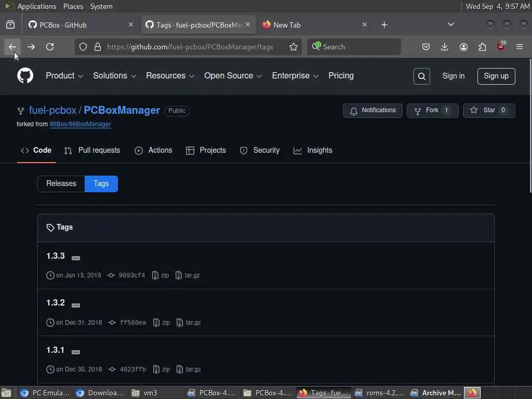Open the Applications menu in top panel

tap(37, 6)
